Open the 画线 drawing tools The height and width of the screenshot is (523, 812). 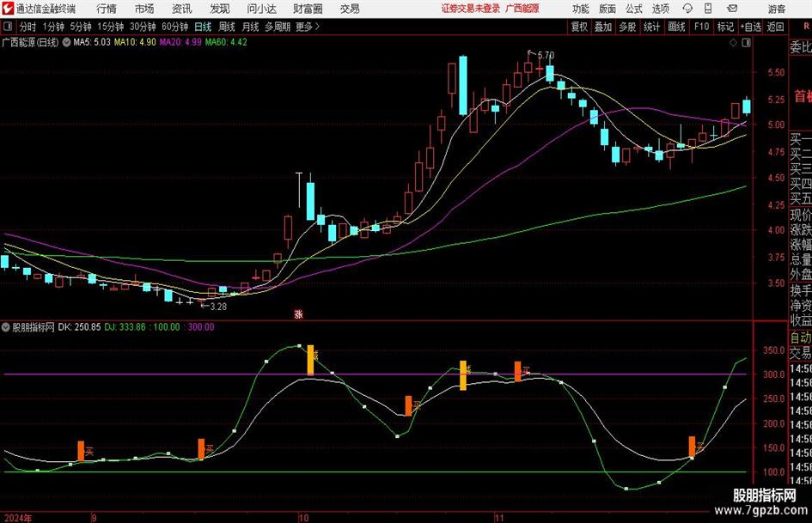pyautogui.click(x=676, y=27)
